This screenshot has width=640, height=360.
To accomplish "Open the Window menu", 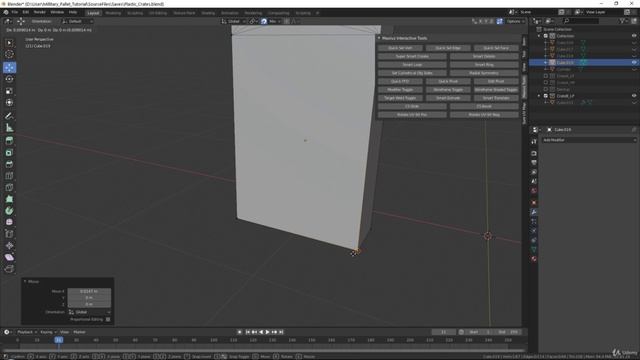I will tap(57, 12).
